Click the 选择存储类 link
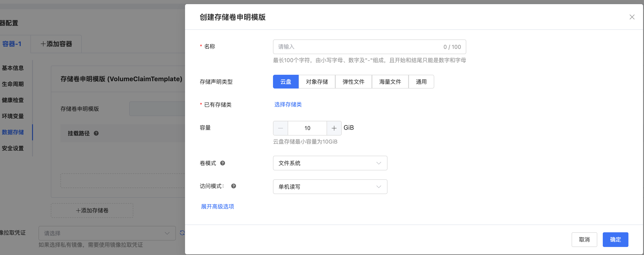The image size is (644, 255). click(x=288, y=105)
